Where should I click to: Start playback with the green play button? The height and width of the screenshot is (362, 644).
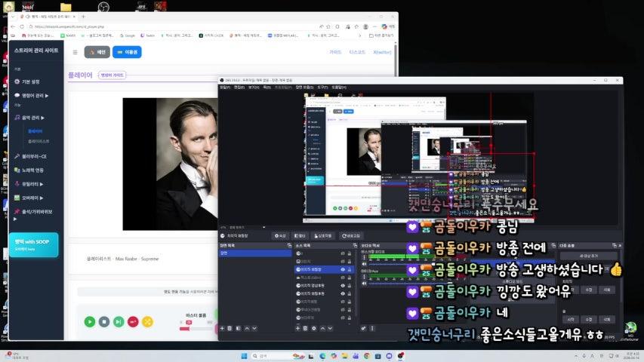coord(90,322)
